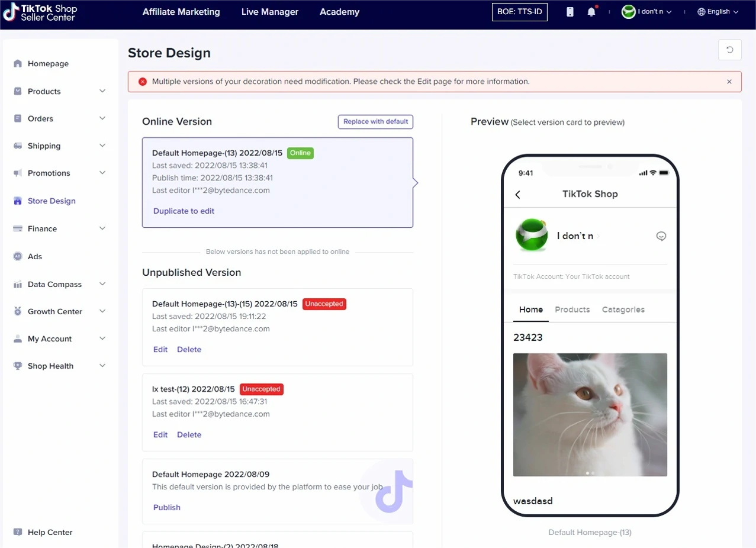Expand the Products sidebar menu
The image size is (756, 548).
point(102,91)
